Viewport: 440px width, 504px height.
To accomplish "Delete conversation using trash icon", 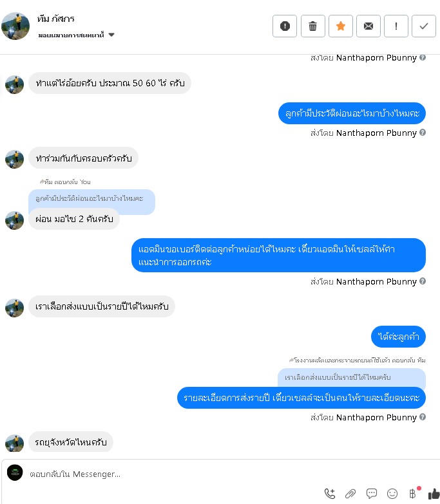I will (x=312, y=26).
